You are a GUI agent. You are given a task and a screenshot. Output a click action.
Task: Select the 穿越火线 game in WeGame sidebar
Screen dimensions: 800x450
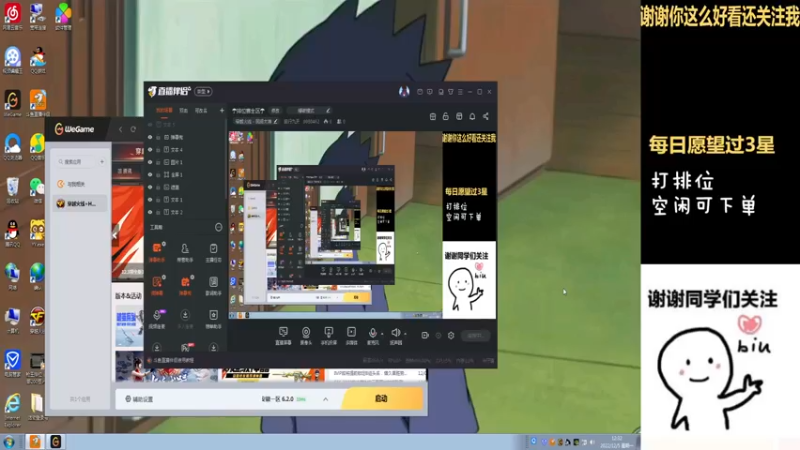coord(80,204)
